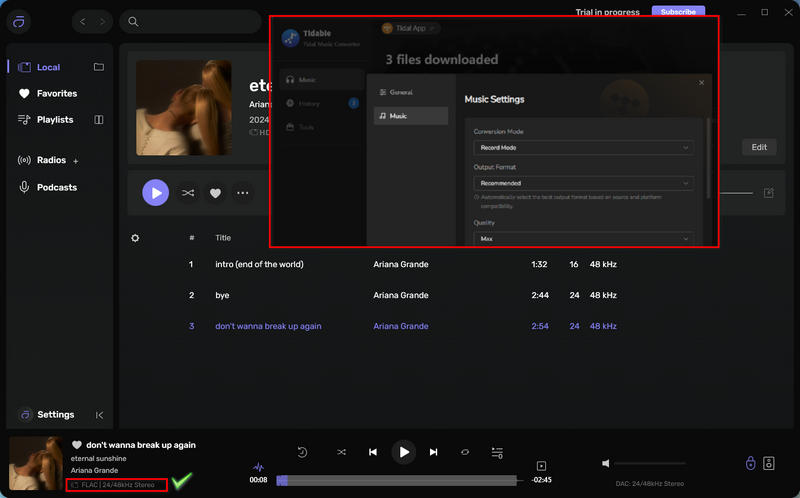The width and height of the screenshot is (800, 498).
Task: Open the Output Format dropdown showing Recommended
Action: pyautogui.click(x=584, y=183)
